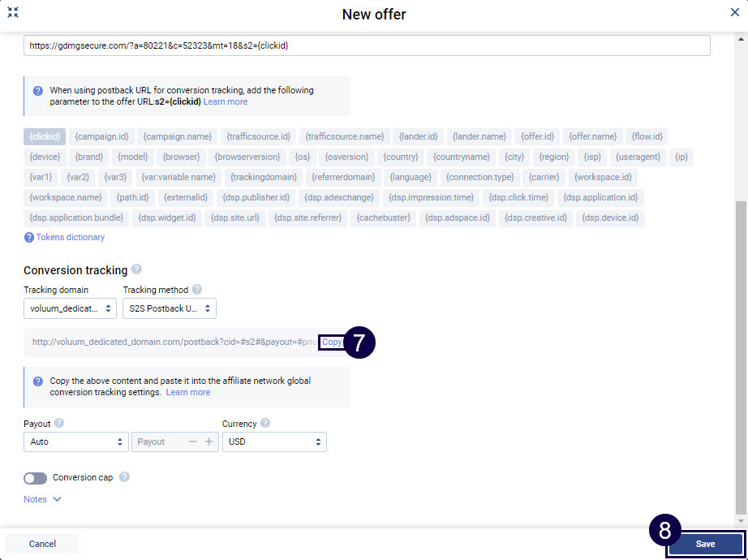Click the Cancel button
The image size is (748, 560).
(x=41, y=544)
